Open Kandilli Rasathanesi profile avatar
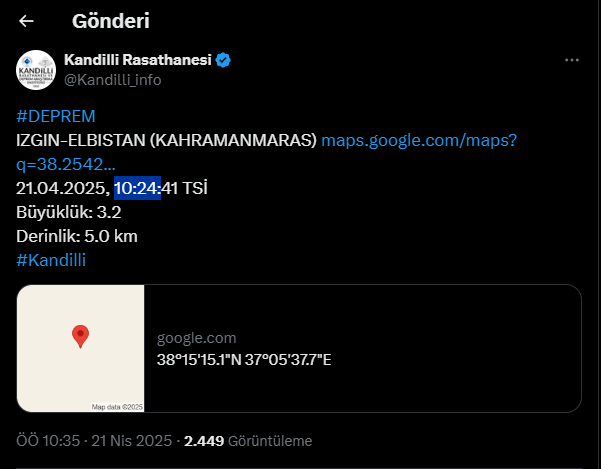The image size is (601, 469). click(36, 70)
